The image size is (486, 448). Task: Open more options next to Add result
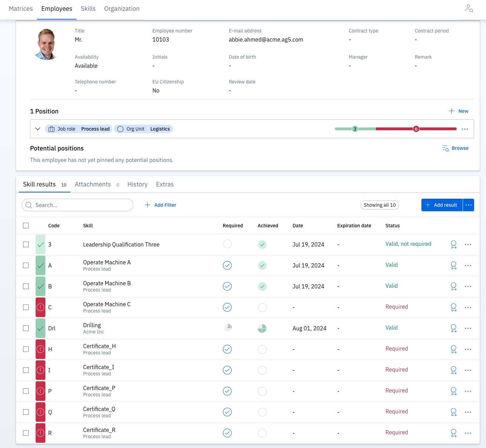point(469,205)
